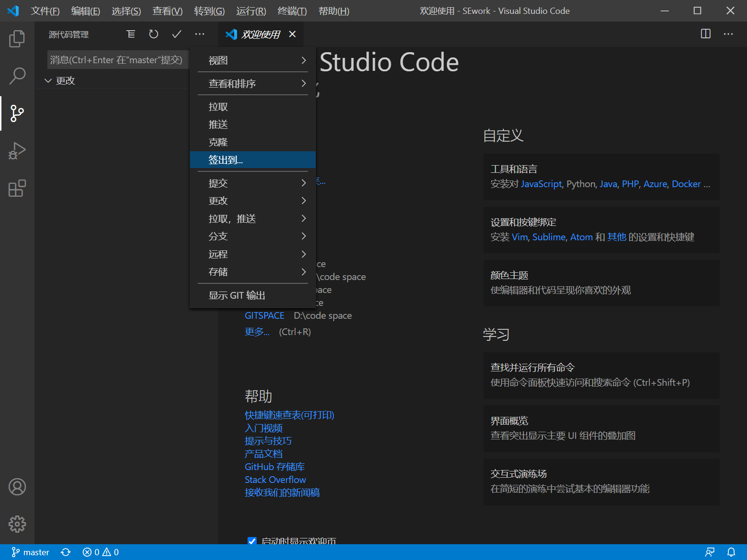
Task: Open the 接收我们的新闻稿 link
Action: (282, 493)
